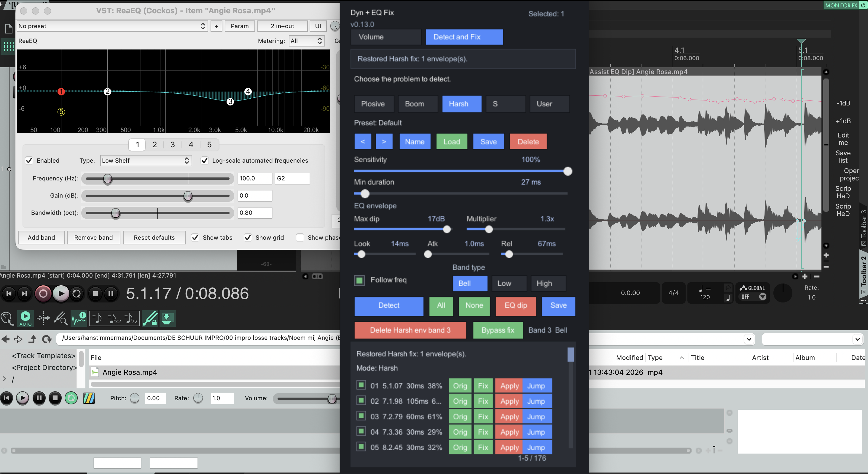Go back in Media Explorer navigation
Image resolution: width=868 pixels, height=474 pixels.
pos(5,339)
